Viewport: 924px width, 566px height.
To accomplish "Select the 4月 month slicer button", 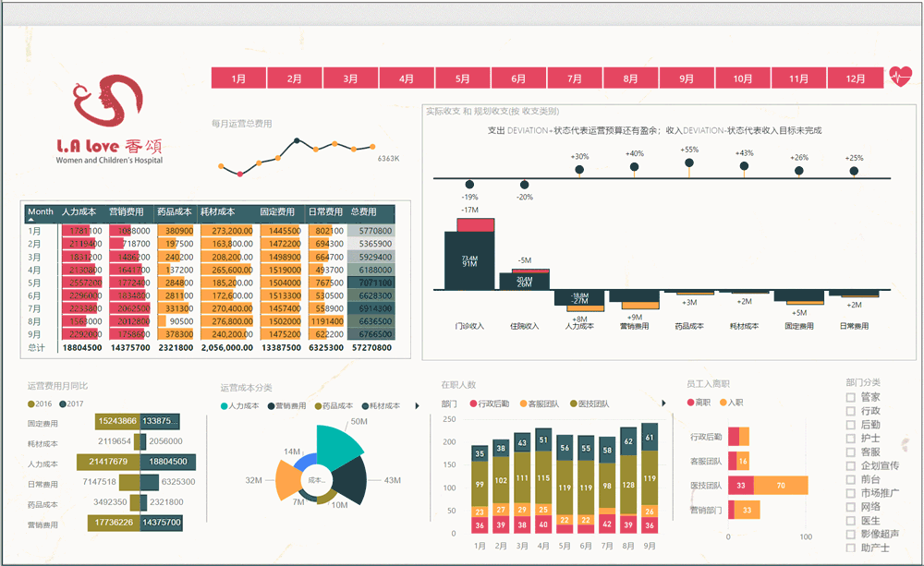I will point(407,78).
